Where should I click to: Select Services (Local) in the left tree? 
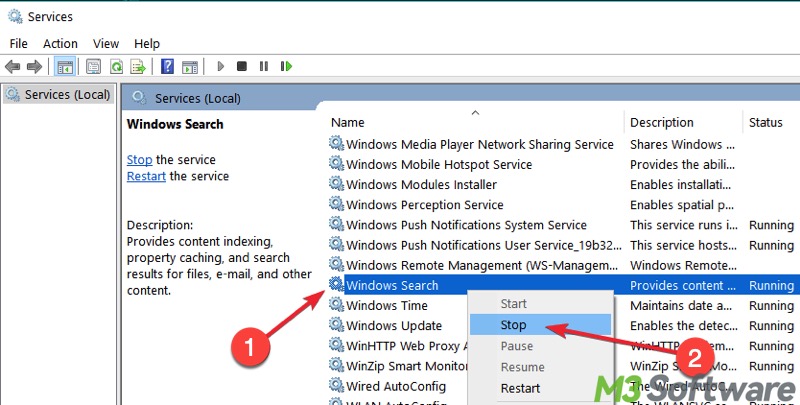click(58, 95)
